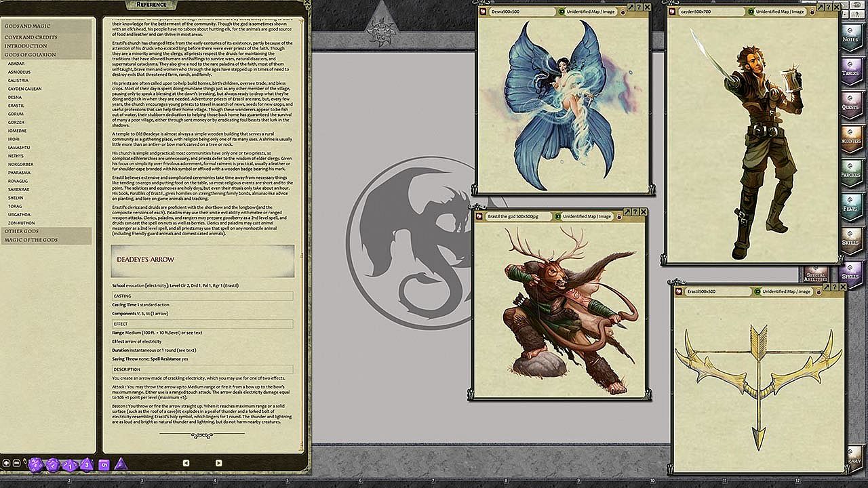Toggle identified state on Erastil500x500 image
This screenshot has height=488, width=868.
pyautogui.click(x=757, y=291)
